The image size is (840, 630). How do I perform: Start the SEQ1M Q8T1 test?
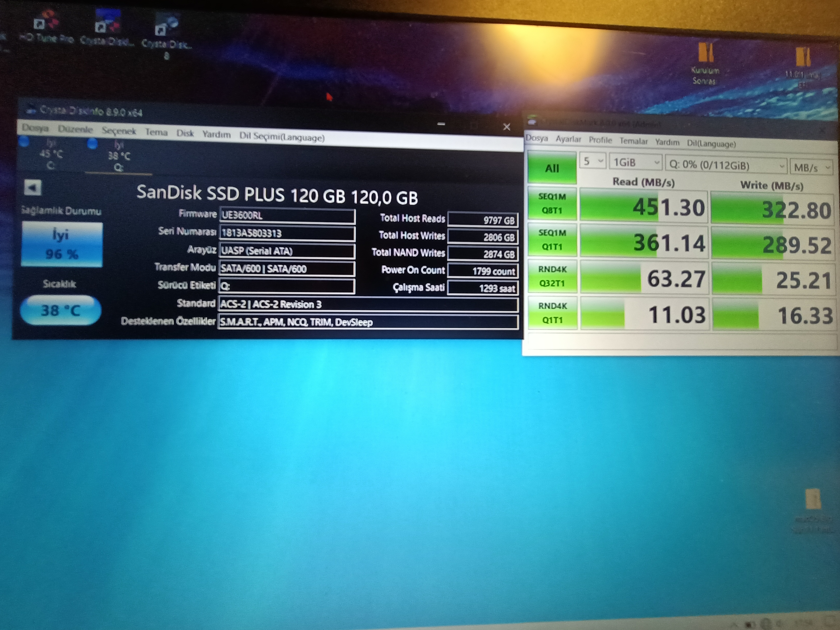(552, 204)
